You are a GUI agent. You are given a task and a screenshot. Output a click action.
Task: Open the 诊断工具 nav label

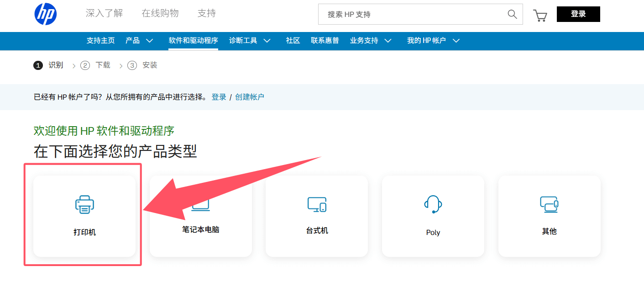(243, 41)
